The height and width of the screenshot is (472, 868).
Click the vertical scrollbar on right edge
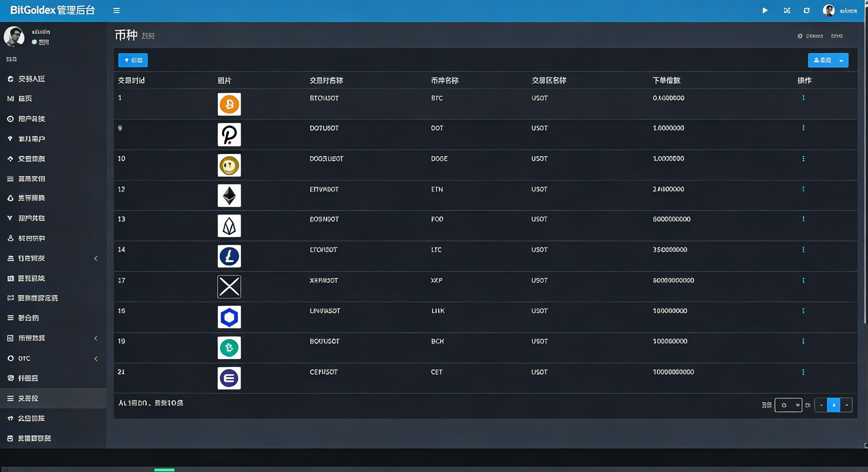point(865,173)
